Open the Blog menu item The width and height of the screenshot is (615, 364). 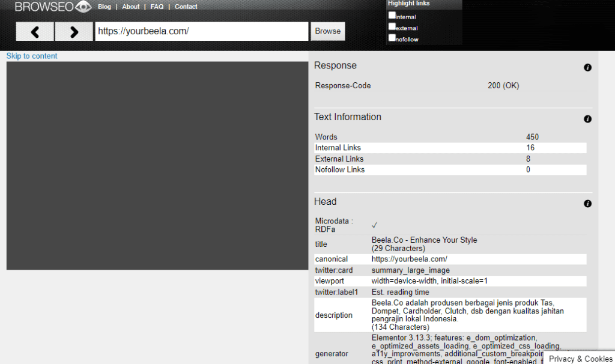tap(104, 7)
